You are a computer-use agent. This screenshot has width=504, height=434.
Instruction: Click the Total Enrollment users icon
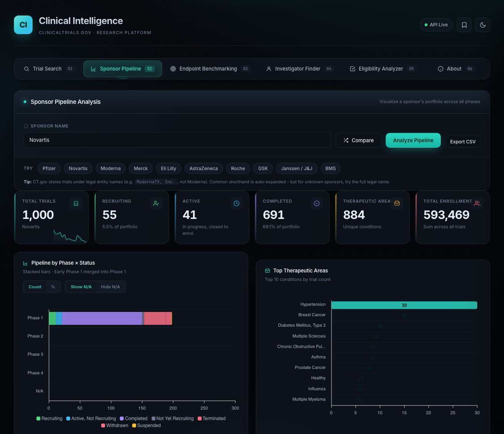pos(477,203)
